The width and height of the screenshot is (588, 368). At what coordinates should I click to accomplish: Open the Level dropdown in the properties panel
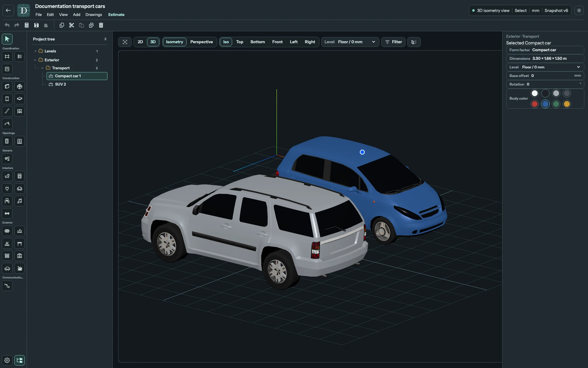click(x=545, y=67)
